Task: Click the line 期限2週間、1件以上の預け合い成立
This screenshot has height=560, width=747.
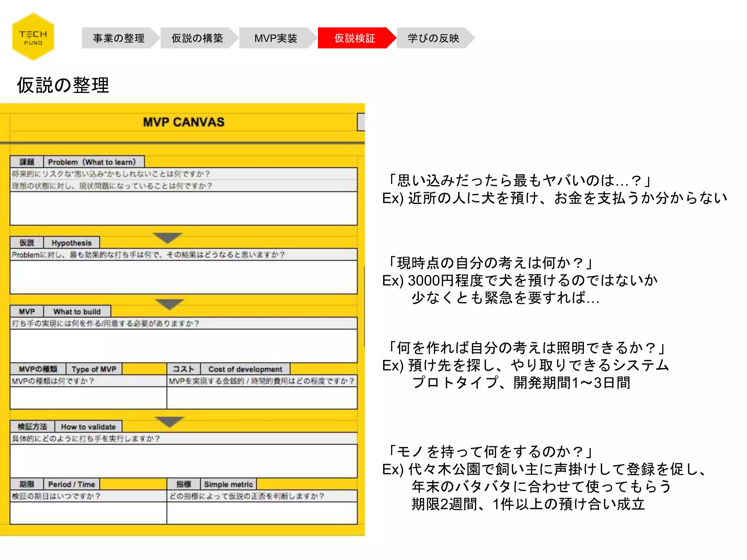Action: [528, 504]
